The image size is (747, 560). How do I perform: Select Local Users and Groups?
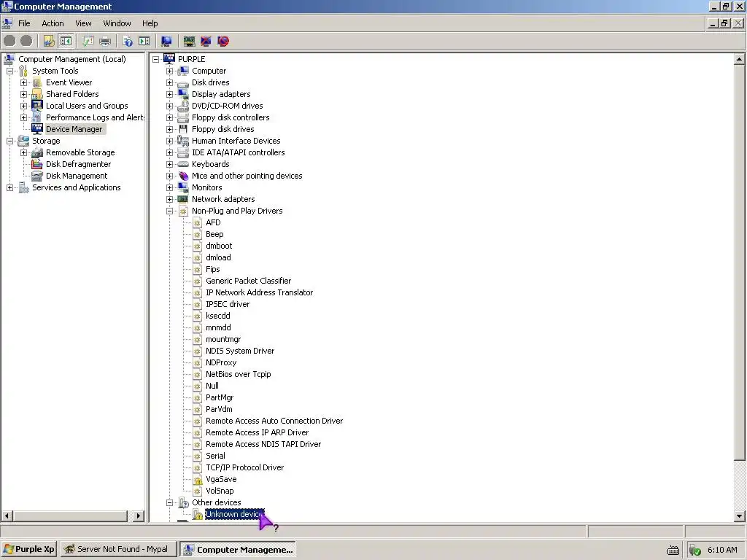tap(87, 106)
